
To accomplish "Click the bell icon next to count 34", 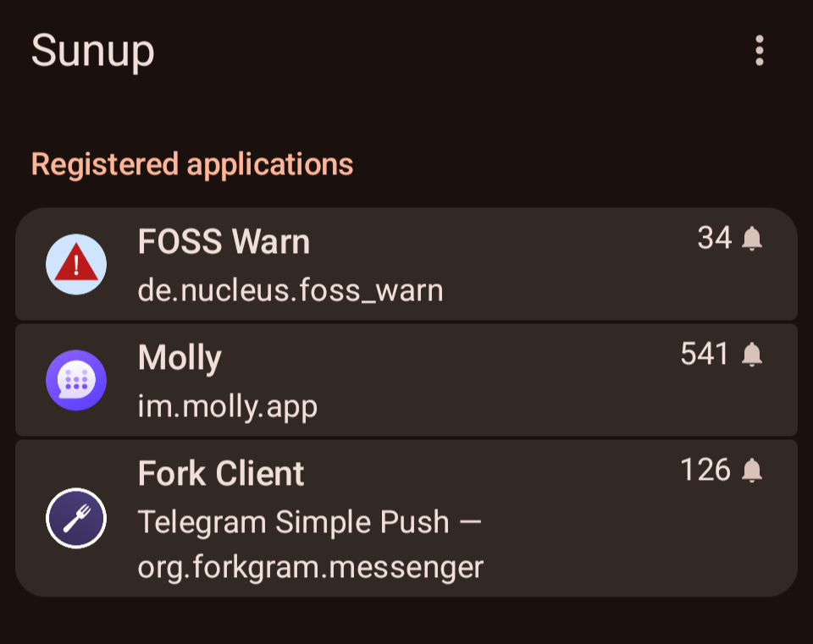I will click(752, 239).
